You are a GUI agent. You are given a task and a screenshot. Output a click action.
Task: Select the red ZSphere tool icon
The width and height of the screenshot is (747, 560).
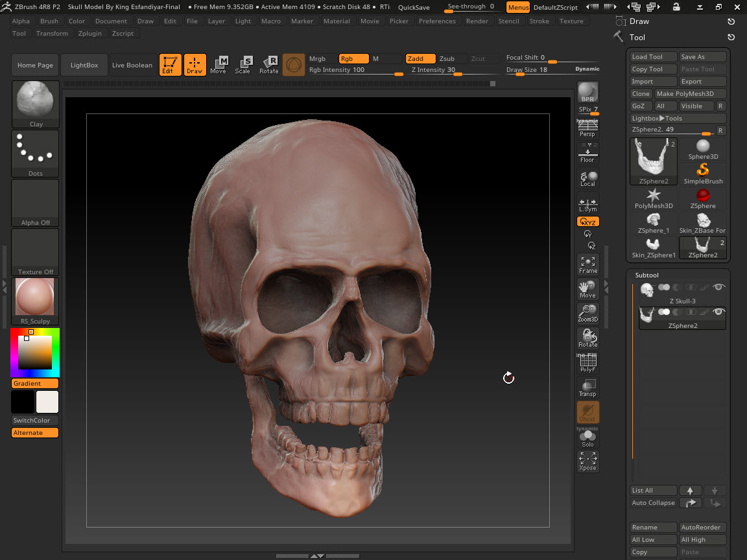click(x=703, y=198)
